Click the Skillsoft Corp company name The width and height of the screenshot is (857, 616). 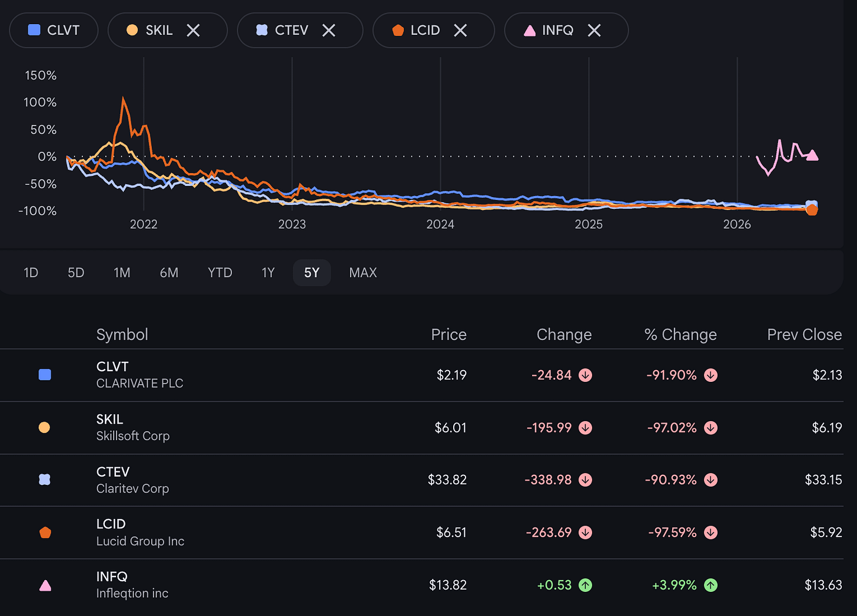click(x=133, y=436)
